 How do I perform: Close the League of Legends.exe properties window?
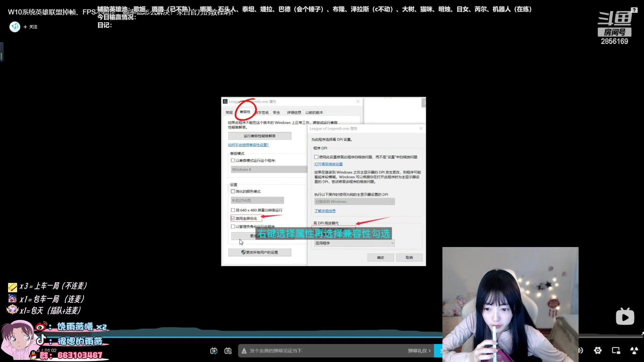358,101
